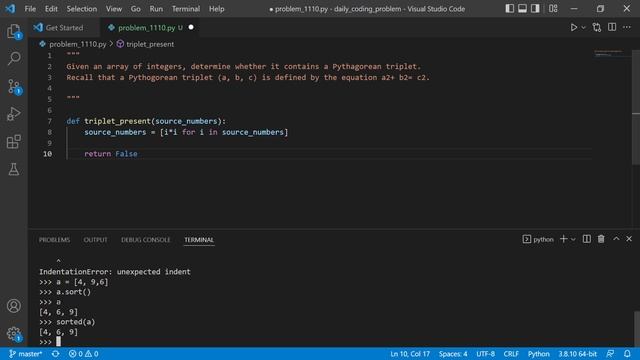This screenshot has height=360, width=640.
Task: Open the Run and Debug view
Action: click(13, 114)
